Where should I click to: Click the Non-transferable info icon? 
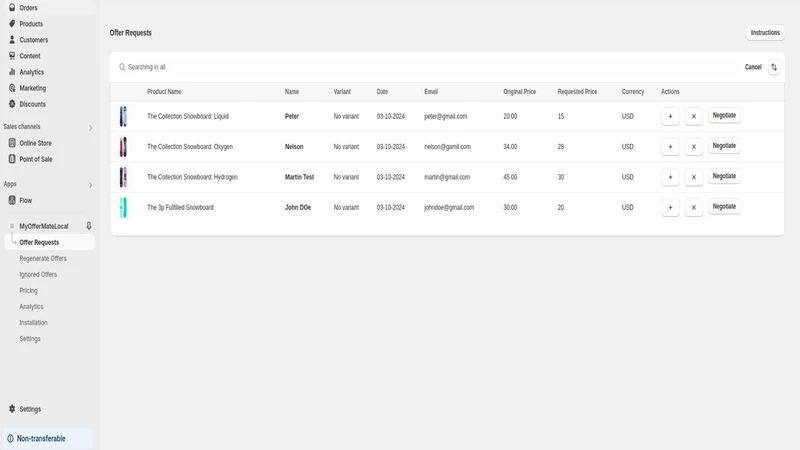pos(10,438)
